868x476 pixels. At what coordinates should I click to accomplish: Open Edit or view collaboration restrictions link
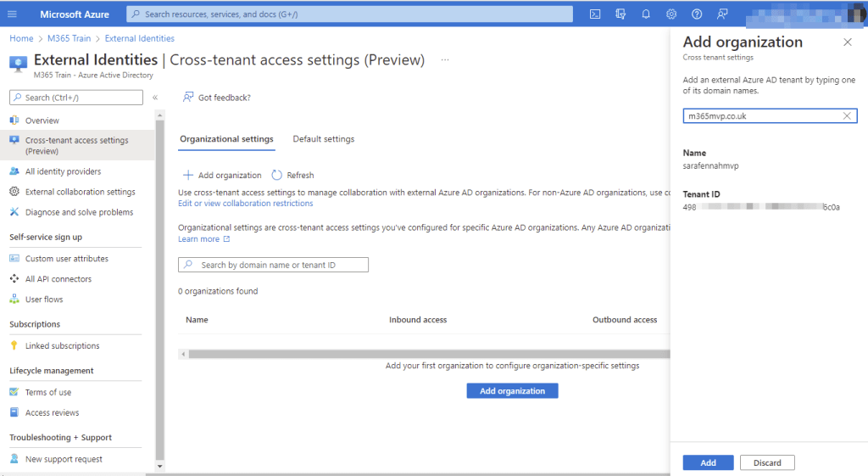[245, 204]
